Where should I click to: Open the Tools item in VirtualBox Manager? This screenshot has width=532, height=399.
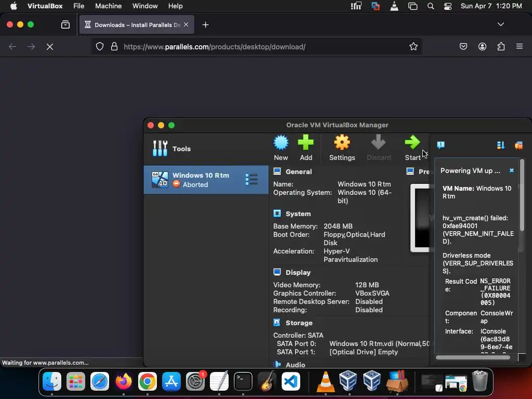click(x=206, y=149)
